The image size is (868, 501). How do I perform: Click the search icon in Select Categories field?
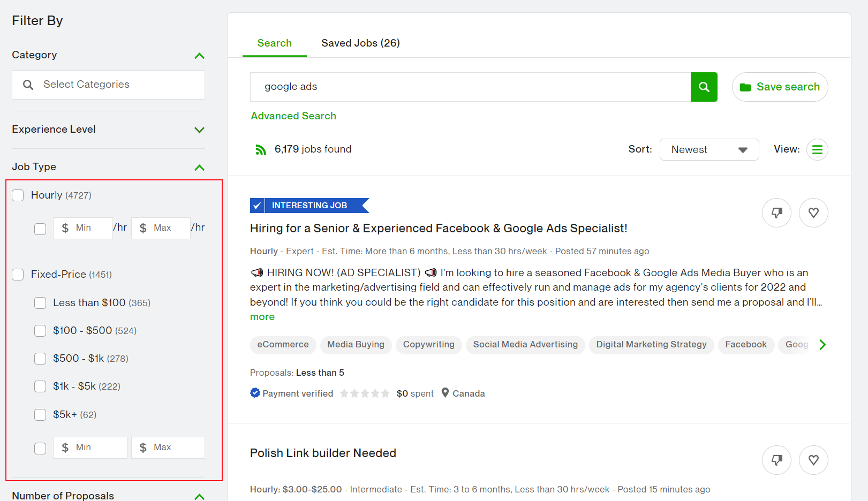(28, 84)
